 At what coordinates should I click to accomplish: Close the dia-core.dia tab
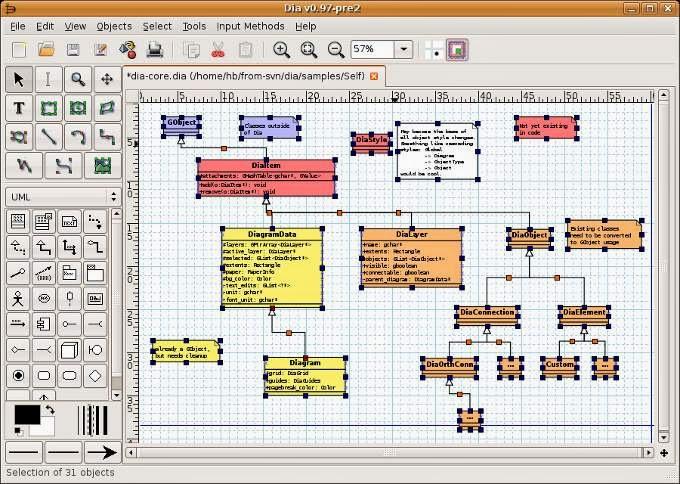(373, 76)
